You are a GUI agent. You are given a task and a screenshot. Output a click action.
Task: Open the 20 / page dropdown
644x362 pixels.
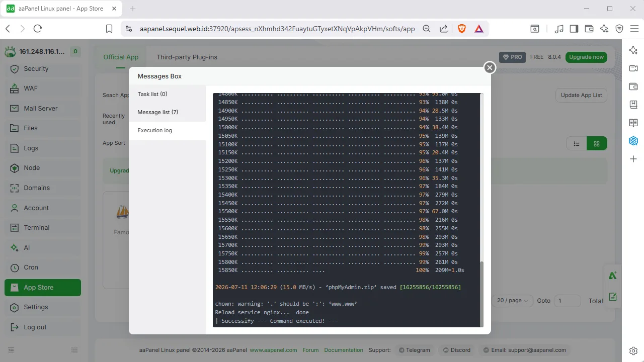point(512,301)
